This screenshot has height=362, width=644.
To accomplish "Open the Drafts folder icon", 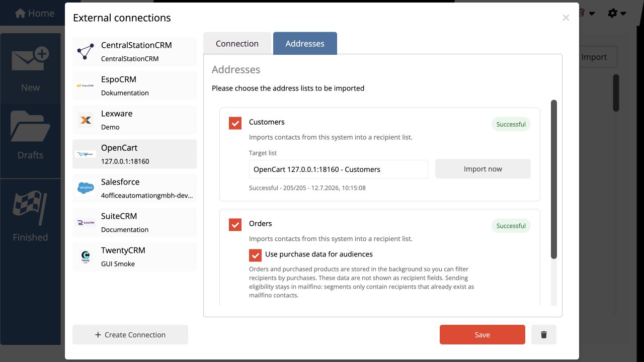I will 30,126.
